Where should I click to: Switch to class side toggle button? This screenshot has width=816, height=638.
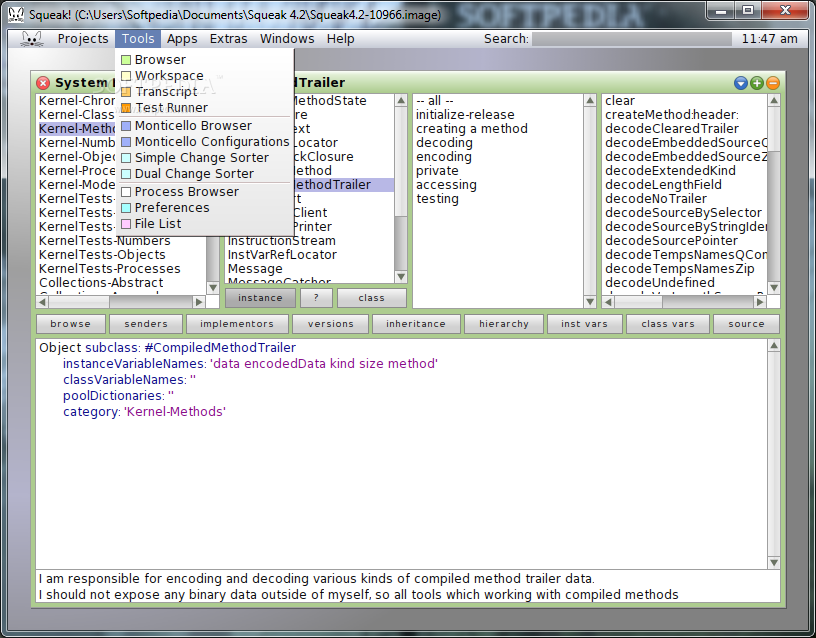pos(372,298)
